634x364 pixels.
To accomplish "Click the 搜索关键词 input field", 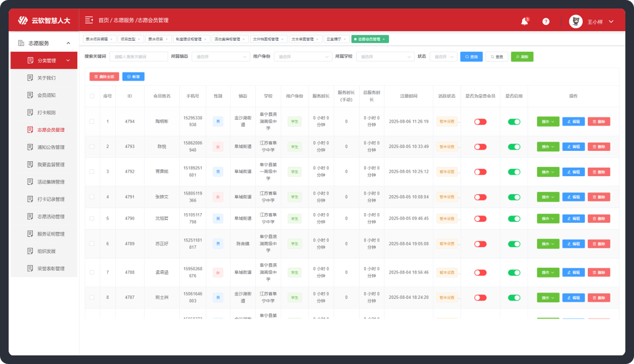I will pyautogui.click(x=138, y=57).
